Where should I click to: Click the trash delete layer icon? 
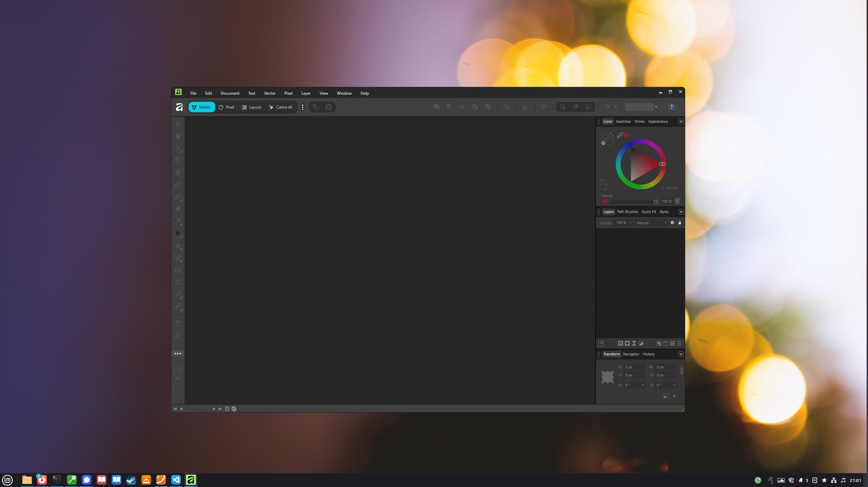click(x=679, y=343)
